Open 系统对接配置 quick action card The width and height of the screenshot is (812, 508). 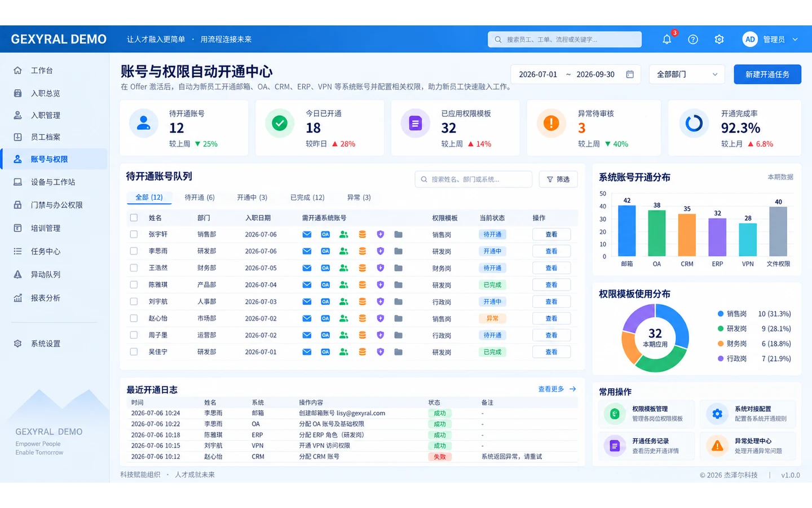click(x=748, y=414)
